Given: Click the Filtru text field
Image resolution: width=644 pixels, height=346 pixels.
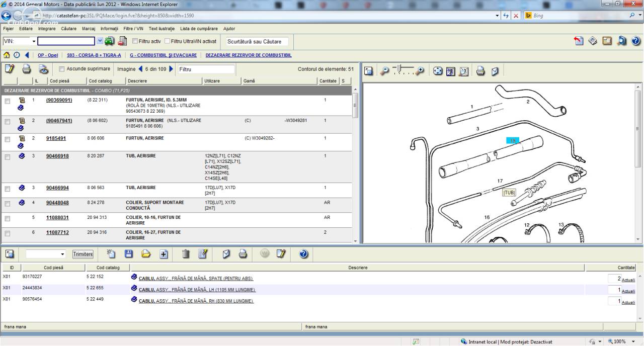Looking at the screenshot, I should (206, 69).
